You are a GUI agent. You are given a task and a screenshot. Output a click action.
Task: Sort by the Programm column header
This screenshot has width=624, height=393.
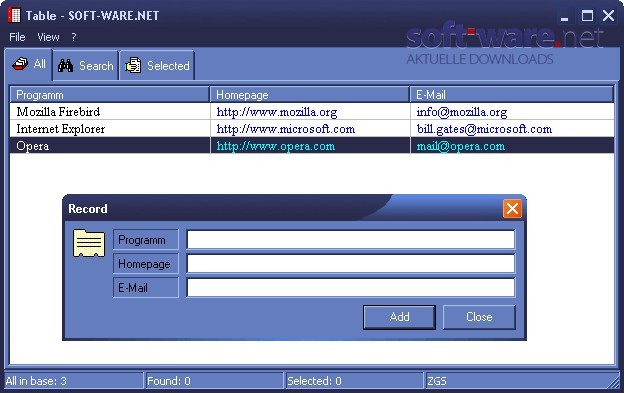110,95
